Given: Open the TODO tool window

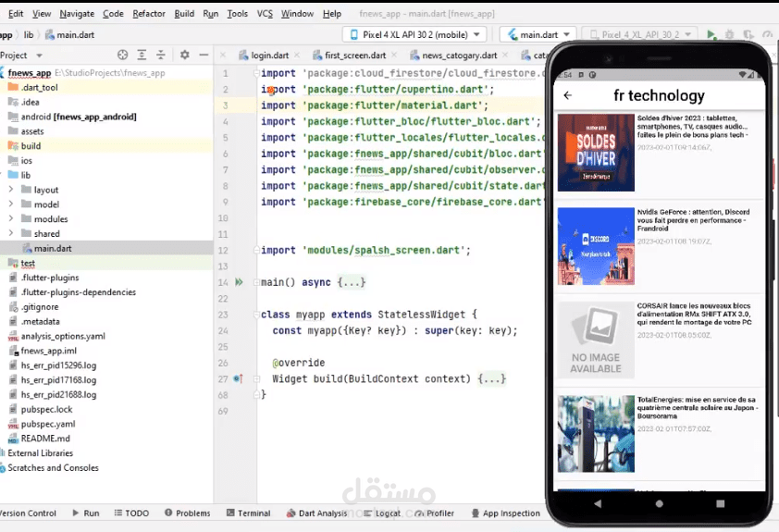Looking at the screenshot, I should tap(131, 513).
